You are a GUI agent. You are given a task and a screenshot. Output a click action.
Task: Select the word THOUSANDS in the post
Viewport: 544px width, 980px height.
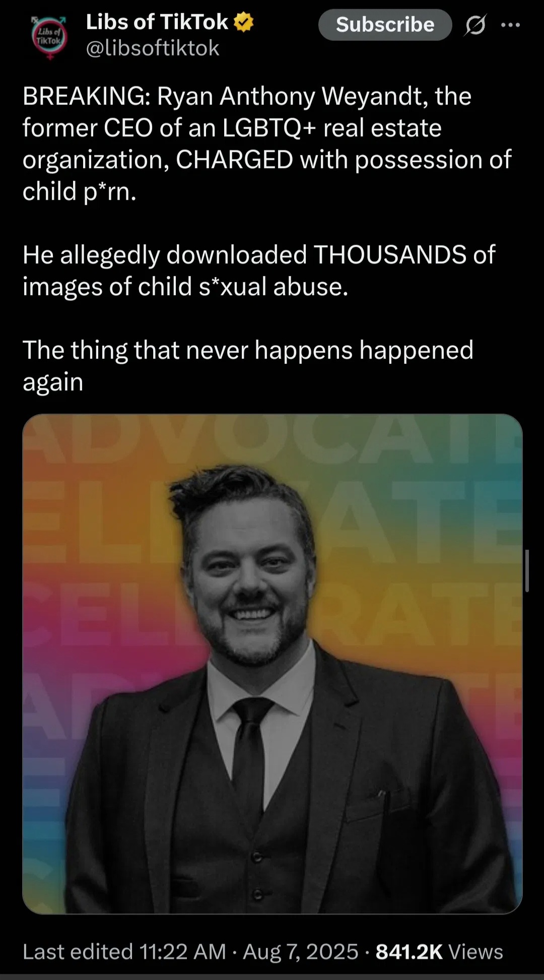(x=390, y=254)
